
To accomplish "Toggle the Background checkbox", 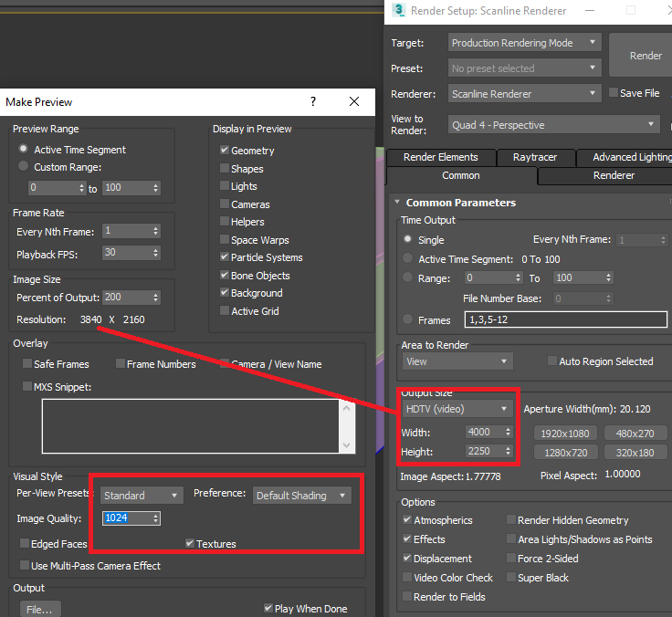I will pos(224,292).
